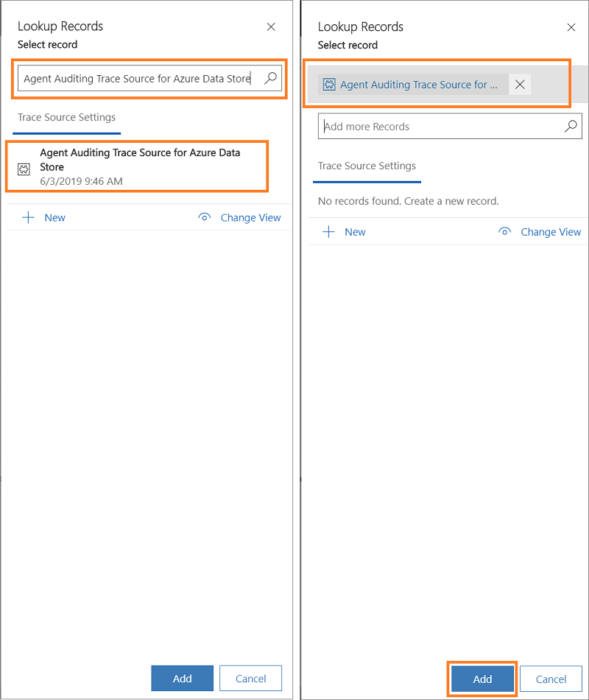This screenshot has width=589, height=700.
Task: Click the eye icon next to left Change View
Action: pyautogui.click(x=204, y=217)
